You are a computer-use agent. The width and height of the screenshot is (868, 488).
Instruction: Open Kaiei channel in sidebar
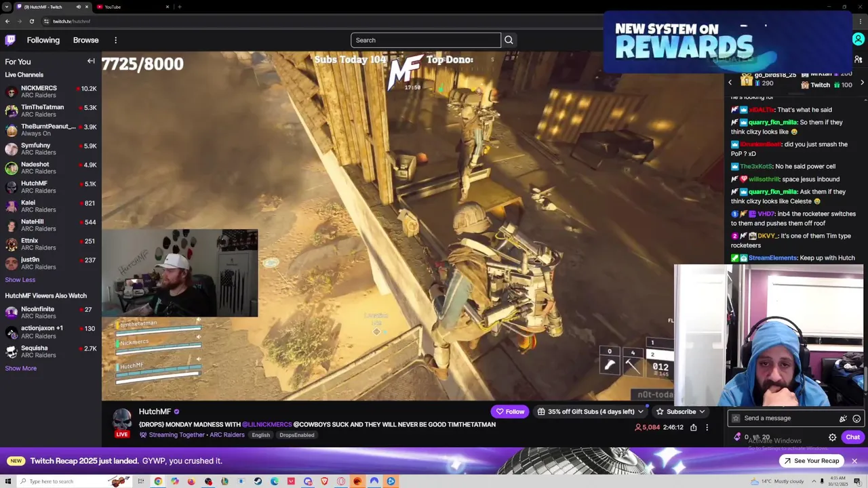(51, 205)
